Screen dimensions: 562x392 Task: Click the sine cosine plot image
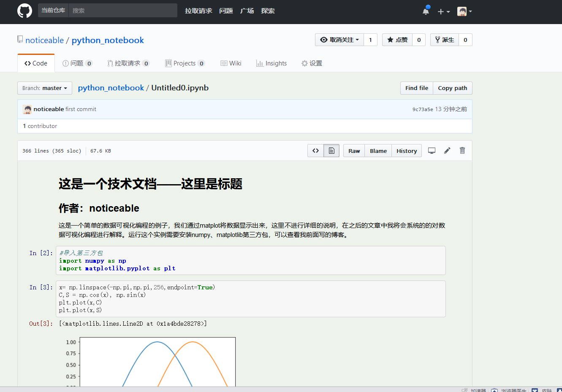click(150, 362)
